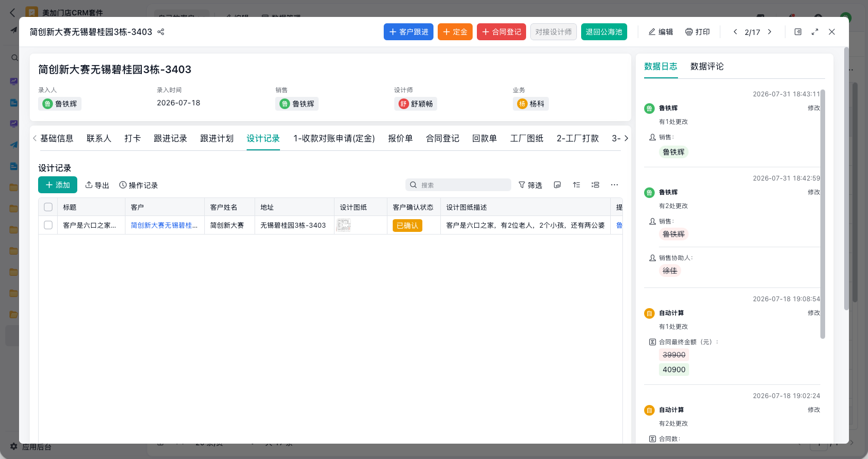This screenshot has height=459, width=868.
Task: Open the 报价单 tab
Action: coord(400,138)
